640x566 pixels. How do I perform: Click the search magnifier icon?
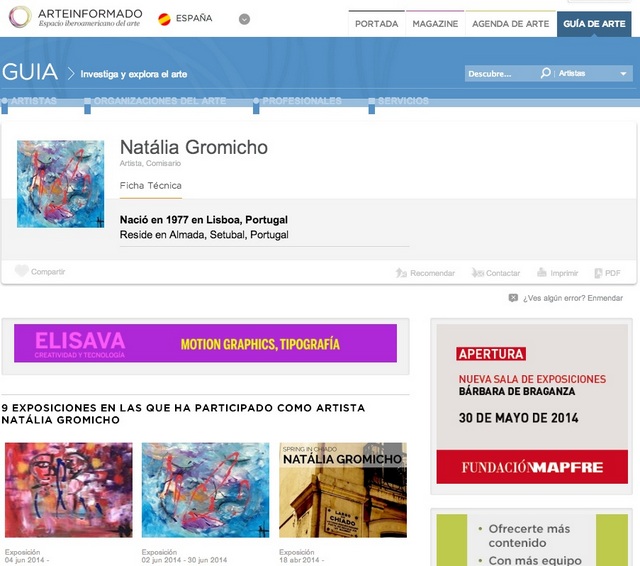[x=545, y=73]
